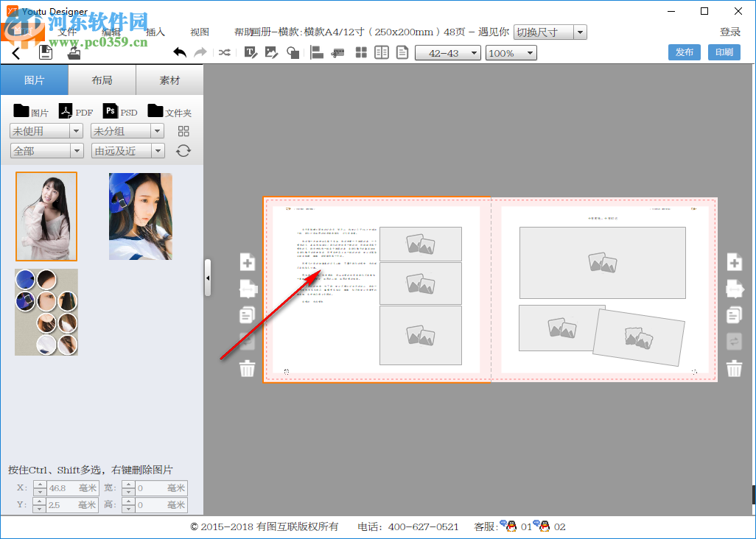Increase the X value with its stepper
Screen dimensions: 756x539
[39, 484]
